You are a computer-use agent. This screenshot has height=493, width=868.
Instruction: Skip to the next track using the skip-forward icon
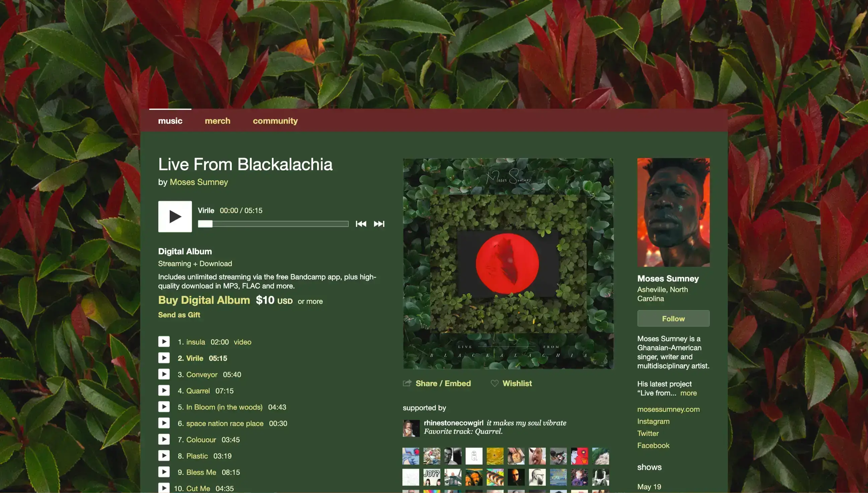(x=379, y=224)
